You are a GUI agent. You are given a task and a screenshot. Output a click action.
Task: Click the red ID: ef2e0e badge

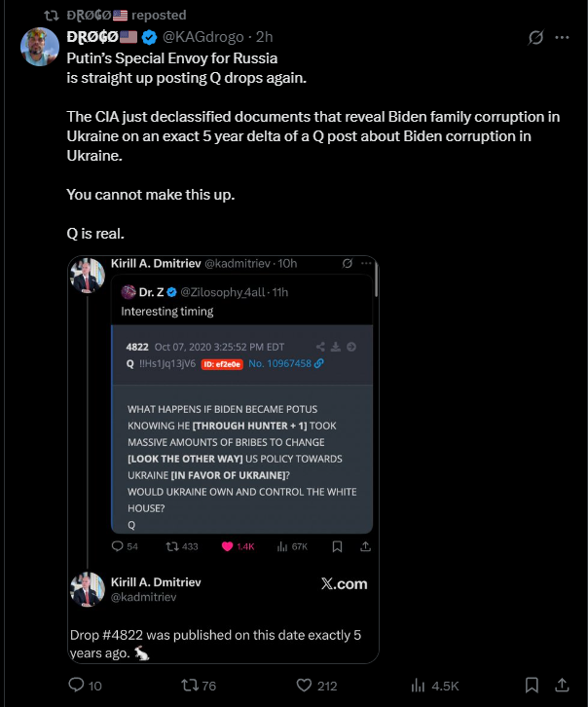(x=222, y=364)
